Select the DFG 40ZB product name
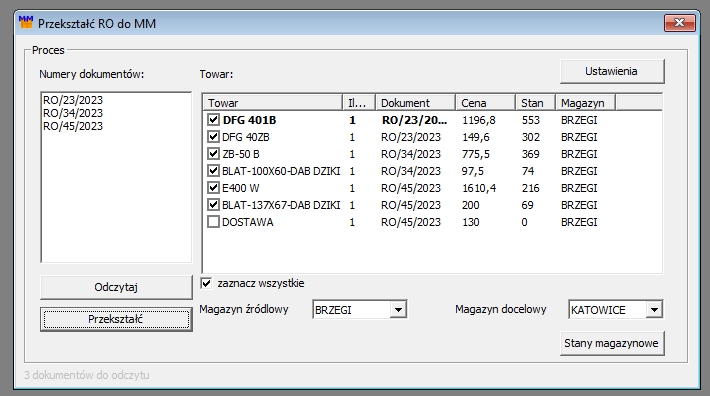This screenshot has height=396, width=710. tap(246, 137)
